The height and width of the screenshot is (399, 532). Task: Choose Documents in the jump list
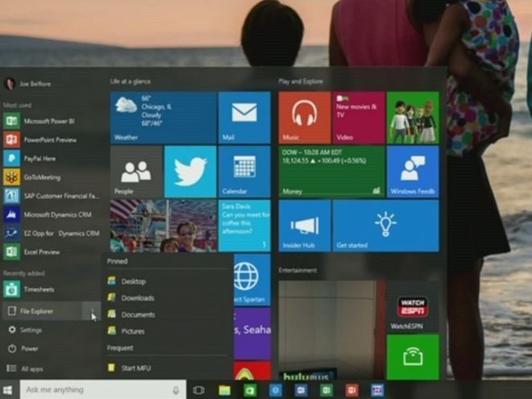(x=138, y=314)
